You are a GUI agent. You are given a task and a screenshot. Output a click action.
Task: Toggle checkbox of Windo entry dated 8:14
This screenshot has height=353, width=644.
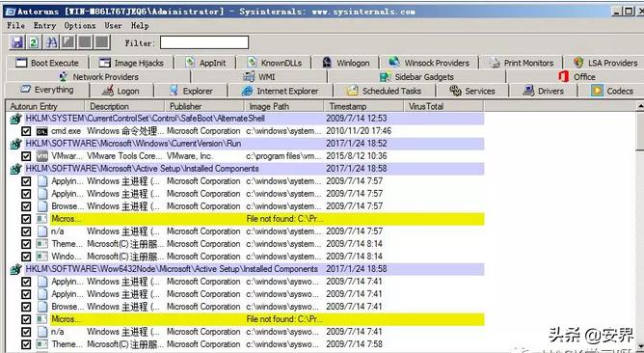point(26,257)
